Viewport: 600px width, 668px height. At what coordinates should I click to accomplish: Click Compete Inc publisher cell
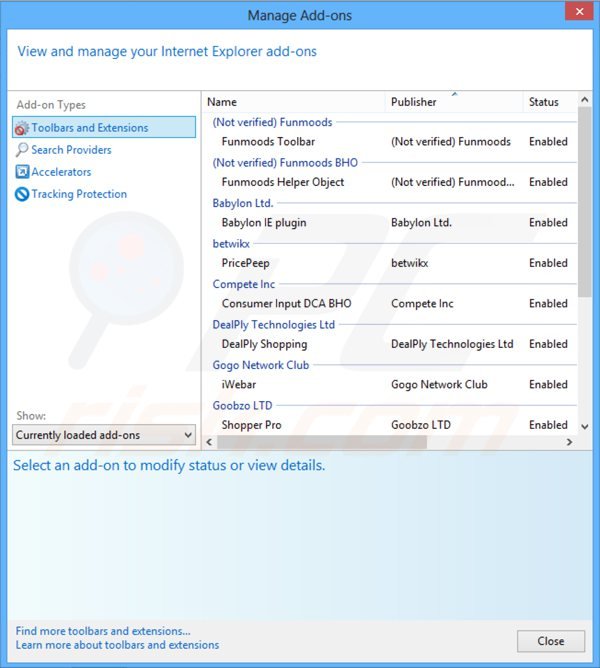click(422, 303)
